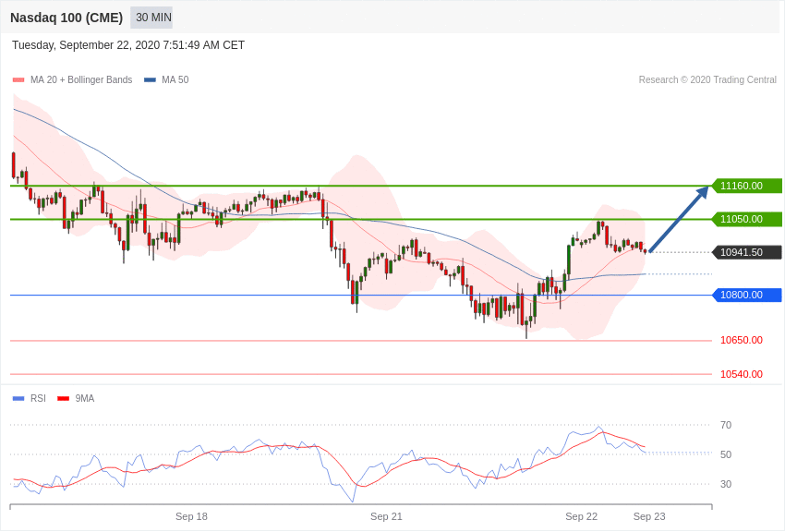Select the 11160.00 resistance price tag

click(x=746, y=186)
